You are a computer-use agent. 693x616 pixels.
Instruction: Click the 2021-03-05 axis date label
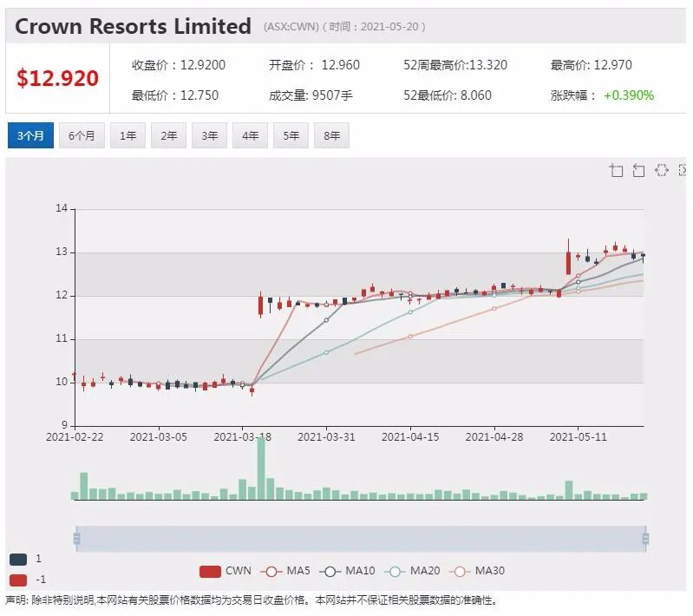tap(158, 437)
